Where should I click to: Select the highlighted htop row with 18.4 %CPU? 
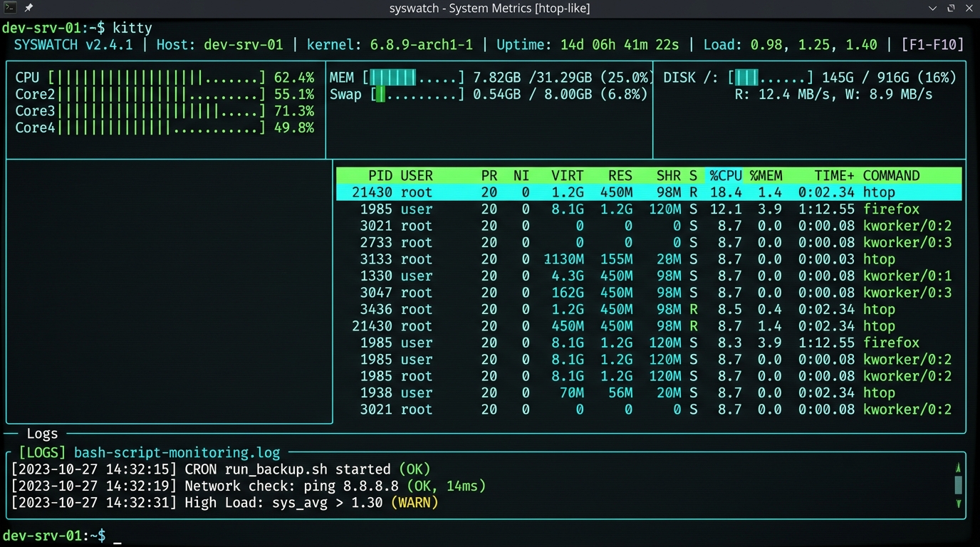tap(649, 192)
